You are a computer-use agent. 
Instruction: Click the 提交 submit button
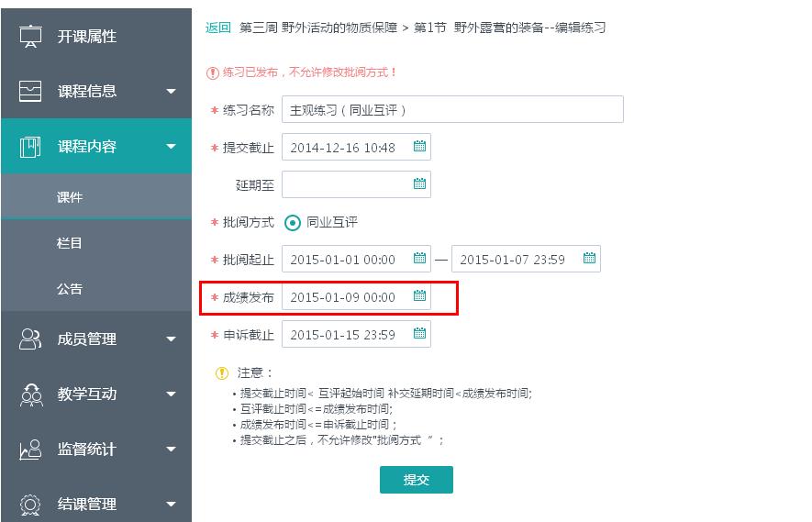pos(416,480)
